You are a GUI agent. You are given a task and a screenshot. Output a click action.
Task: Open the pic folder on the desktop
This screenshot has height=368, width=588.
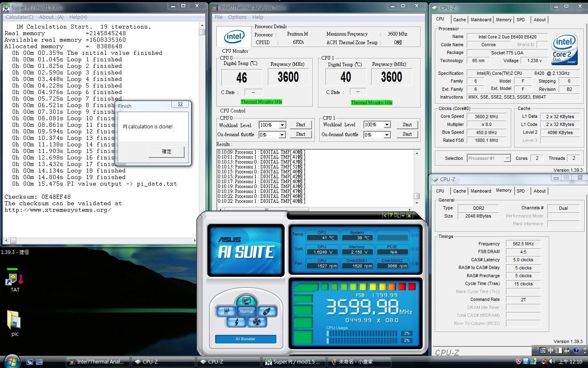(14, 323)
